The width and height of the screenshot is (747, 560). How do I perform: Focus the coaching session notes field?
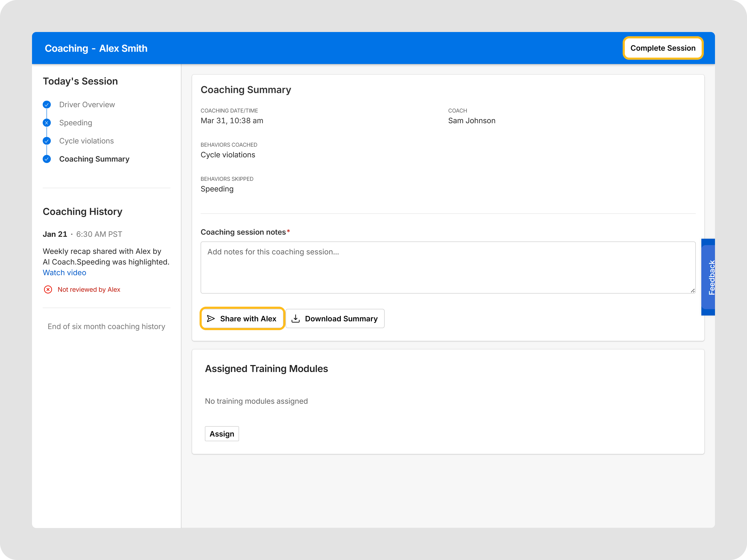448,267
